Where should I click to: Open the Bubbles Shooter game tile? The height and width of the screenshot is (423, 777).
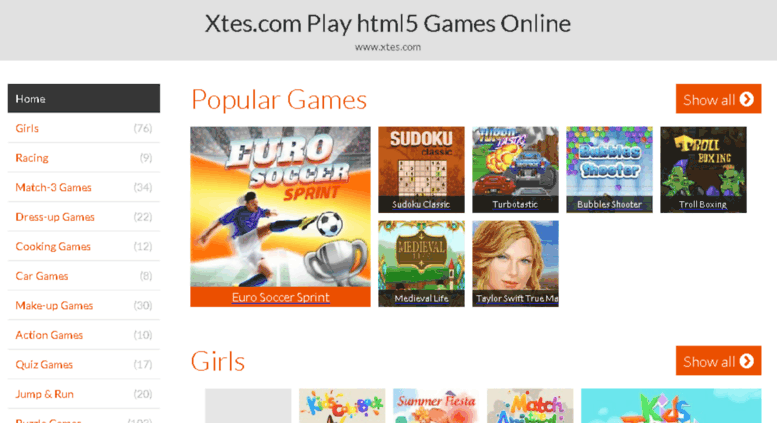coord(610,169)
